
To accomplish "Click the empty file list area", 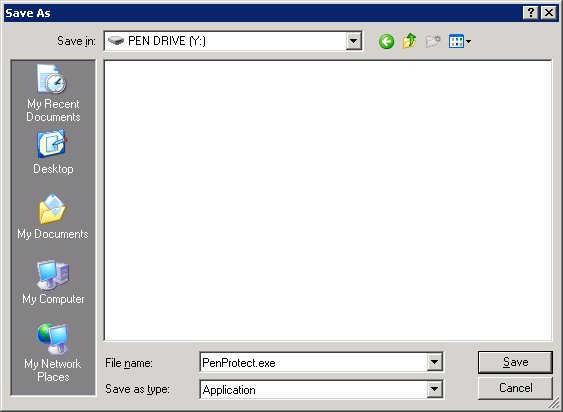I will [x=328, y=200].
